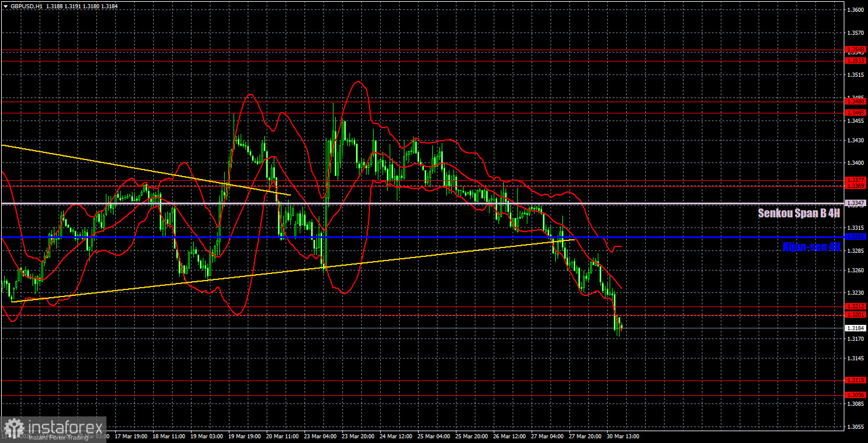Open the chart menu triangle beside GBPUSD,H1
868x443 pixels.
click(5, 6)
